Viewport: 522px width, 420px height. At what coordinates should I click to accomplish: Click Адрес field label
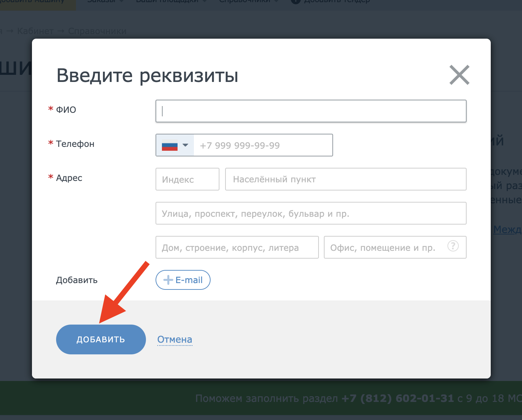click(x=69, y=178)
